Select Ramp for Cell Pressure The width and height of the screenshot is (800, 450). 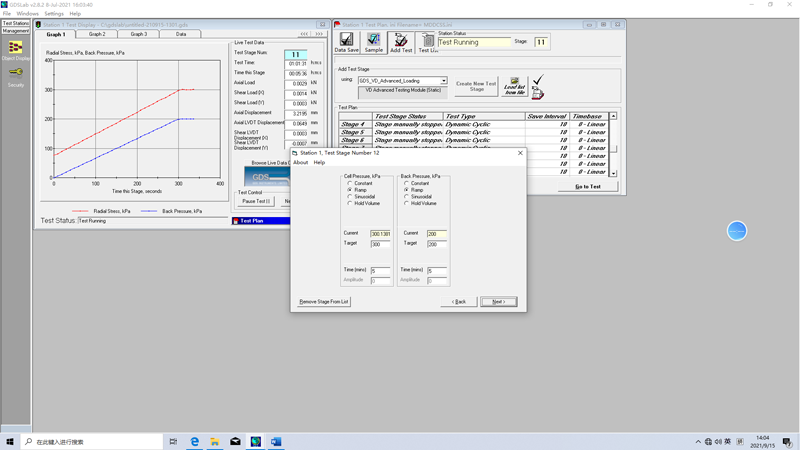pyautogui.click(x=350, y=190)
